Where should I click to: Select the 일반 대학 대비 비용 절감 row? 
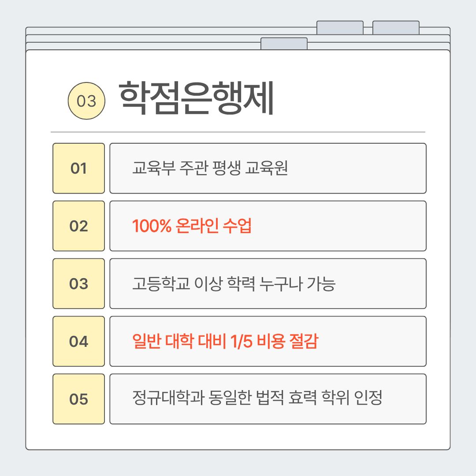(268, 342)
